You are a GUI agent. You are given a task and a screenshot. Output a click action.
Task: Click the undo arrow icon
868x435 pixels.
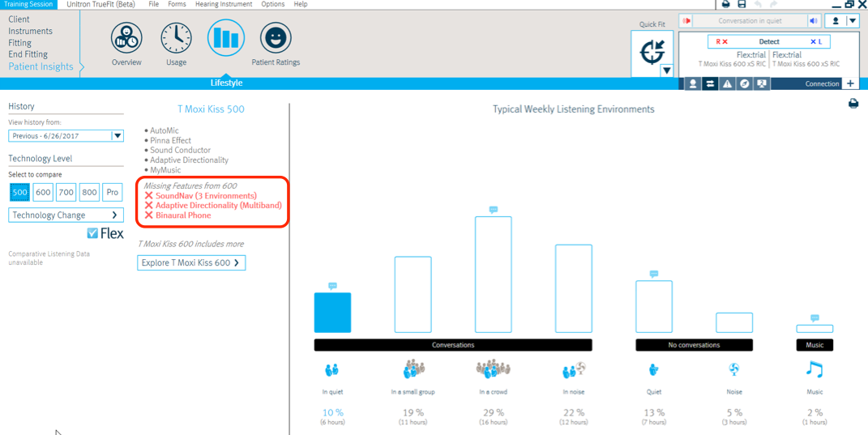759,4
